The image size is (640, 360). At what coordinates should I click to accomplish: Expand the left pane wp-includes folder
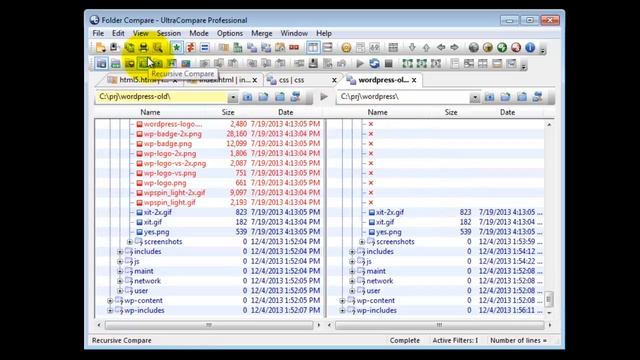pos(110,311)
